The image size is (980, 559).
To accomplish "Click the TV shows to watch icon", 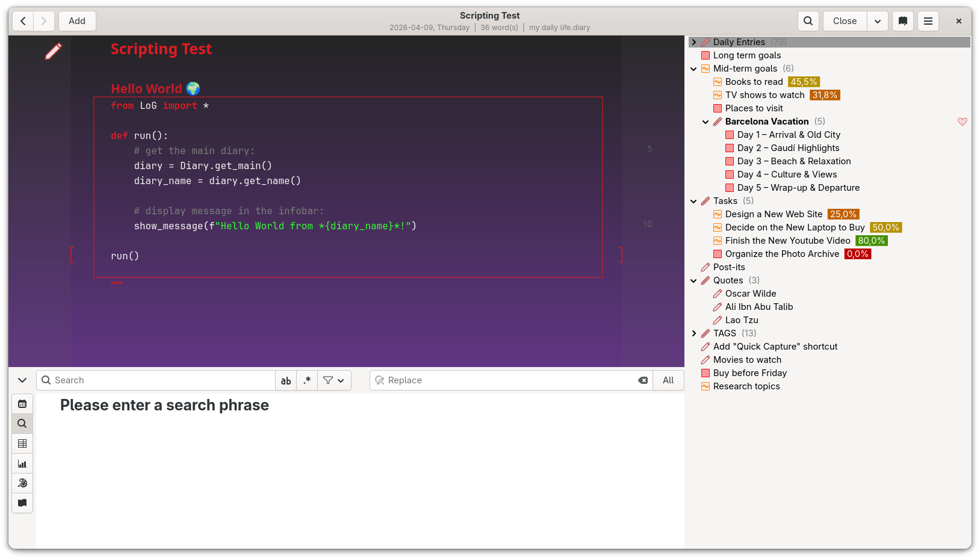I will tap(718, 95).
